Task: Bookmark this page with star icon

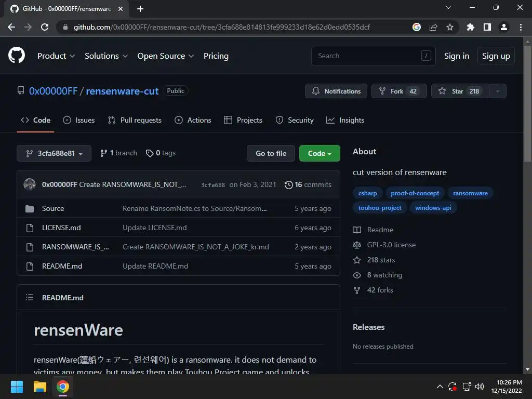Action: point(450,27)
